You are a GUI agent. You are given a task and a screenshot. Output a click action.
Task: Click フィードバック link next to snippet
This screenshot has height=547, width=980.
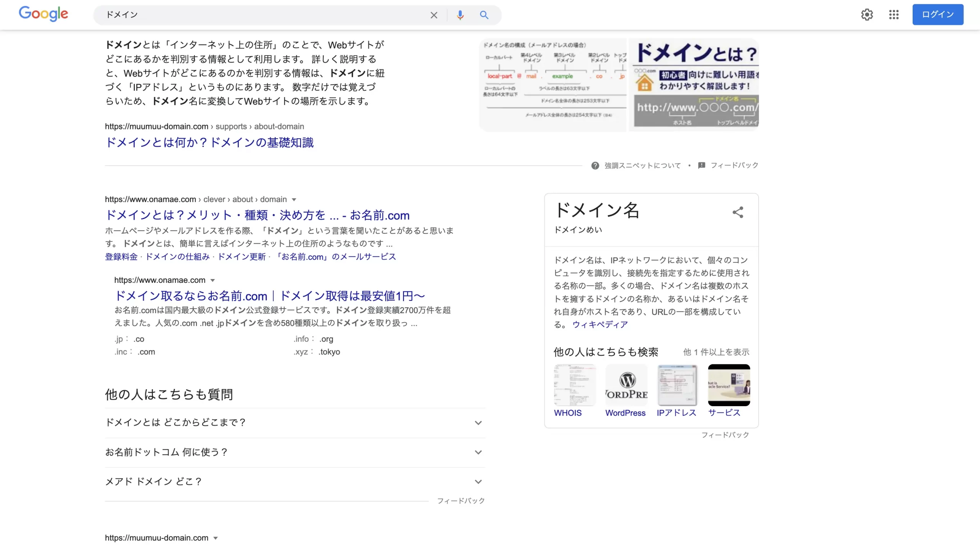734,165
